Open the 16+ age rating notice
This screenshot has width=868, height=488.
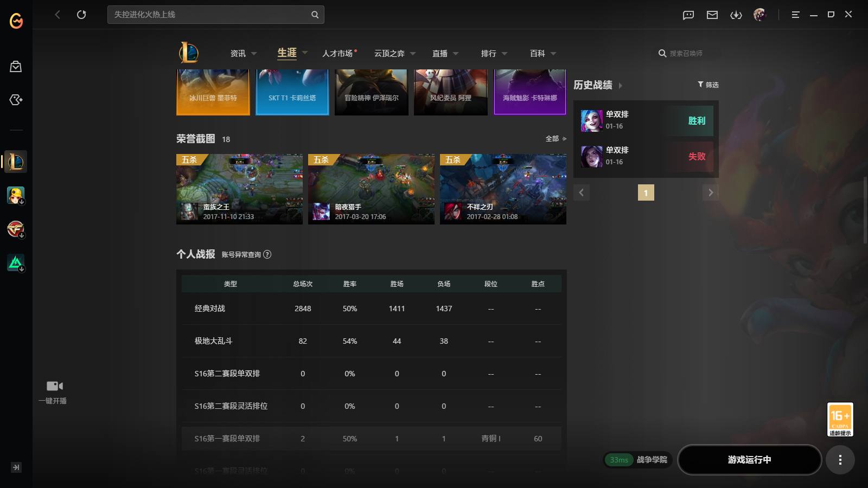(840, 419)
